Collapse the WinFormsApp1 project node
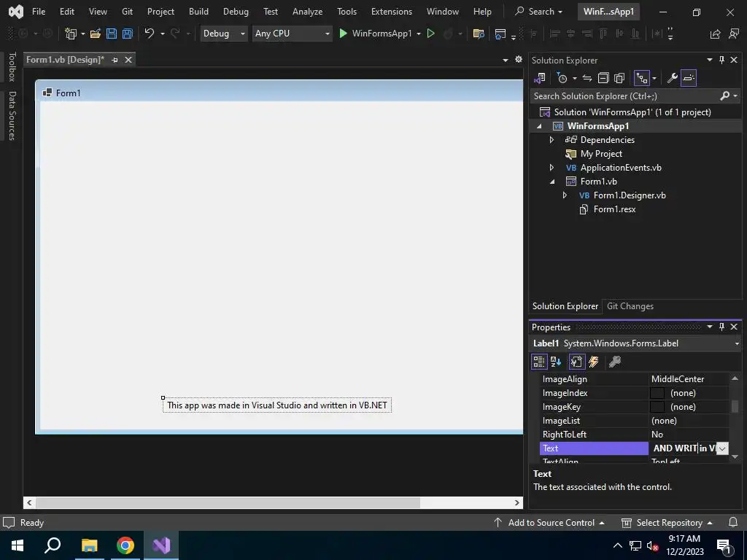Image resolution: width=747 pixels, height=560 pixels. click(x=539, y=126)
